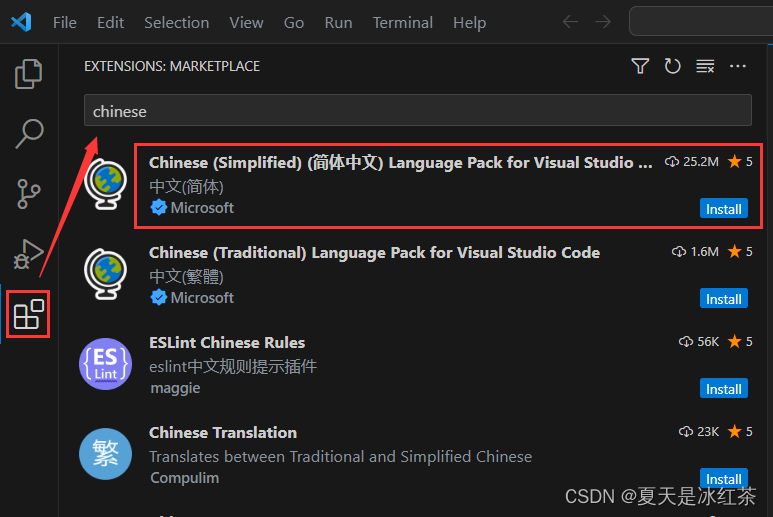
Task: Click star rating of Simplified pack
Action: pos(740,162)
